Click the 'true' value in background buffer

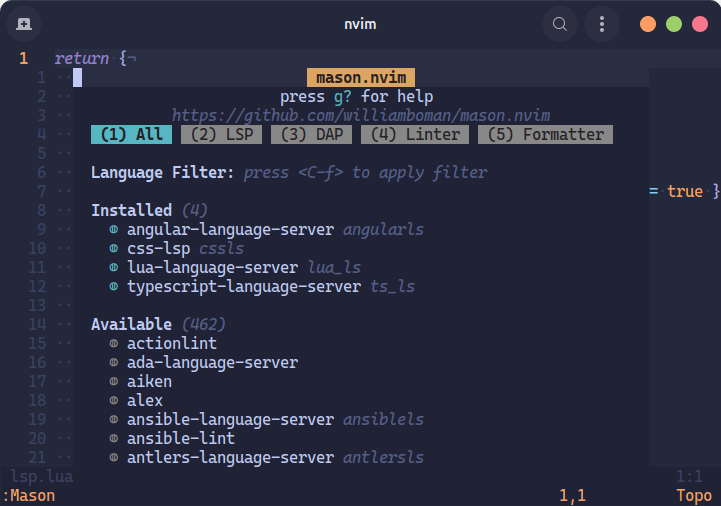pos(685,191)
